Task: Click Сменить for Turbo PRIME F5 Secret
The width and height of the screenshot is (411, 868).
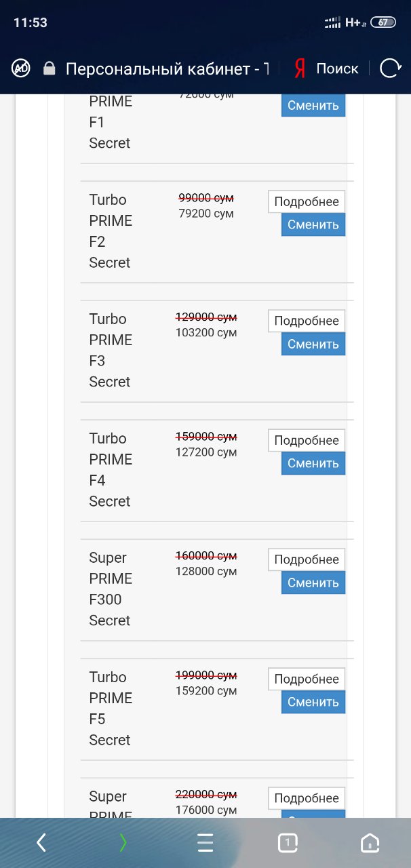Action: pos(313,702)
